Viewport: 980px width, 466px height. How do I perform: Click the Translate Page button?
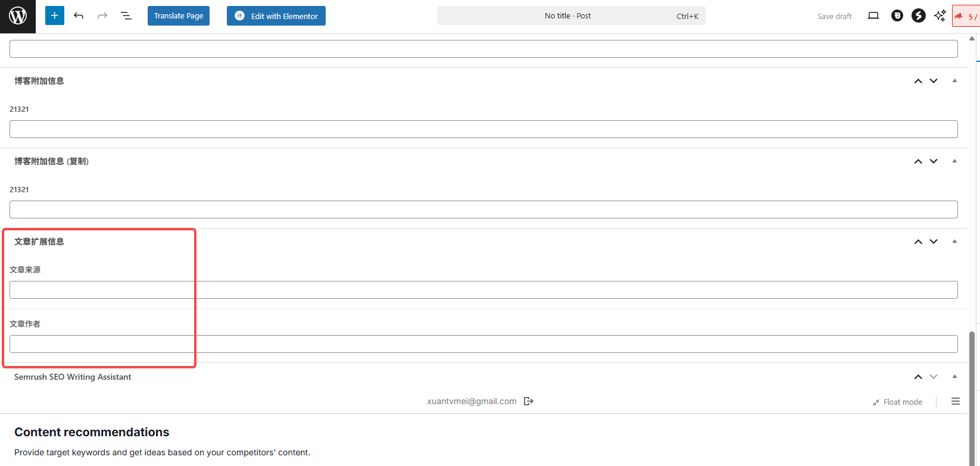pyautogui.click(x=179, y=16)
